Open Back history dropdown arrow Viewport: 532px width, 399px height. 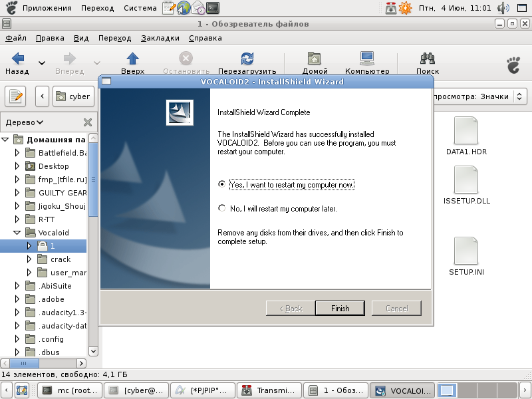42,63
